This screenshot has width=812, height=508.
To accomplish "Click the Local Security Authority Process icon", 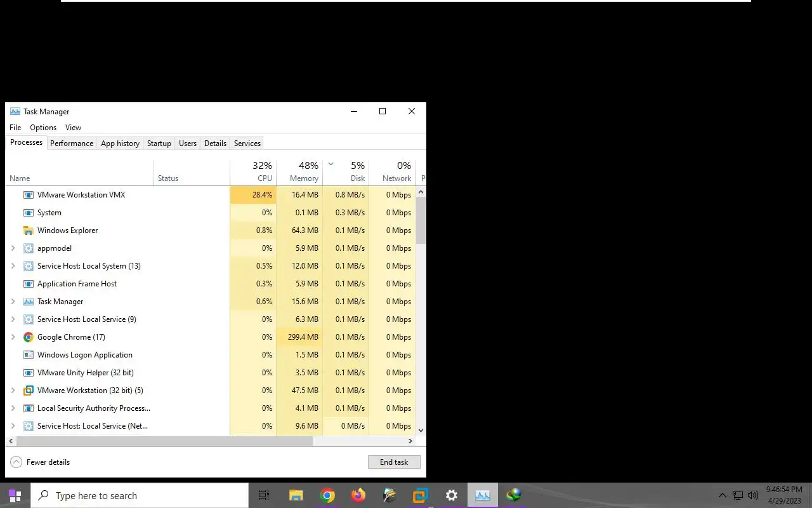I will coord(28,408).
